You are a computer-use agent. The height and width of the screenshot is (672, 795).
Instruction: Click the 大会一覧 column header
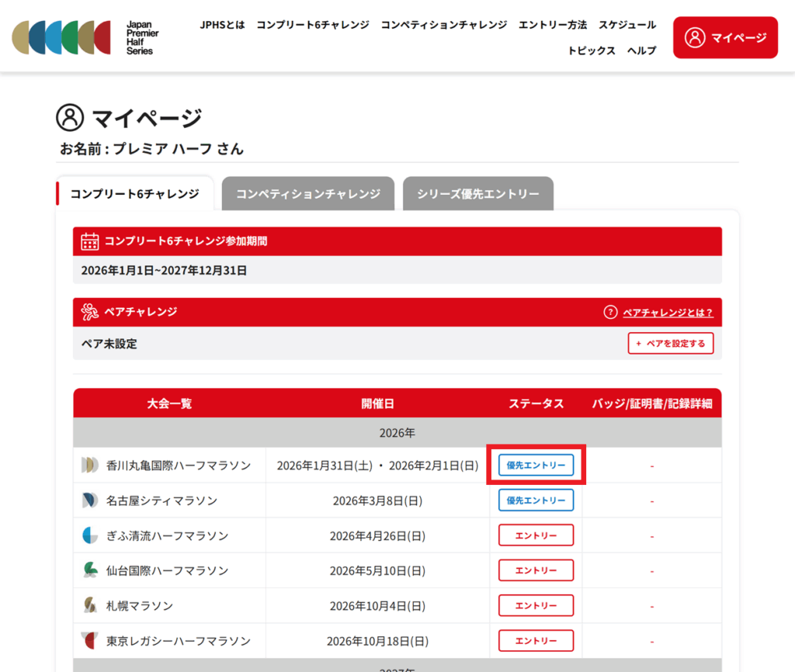click(169, 404)
